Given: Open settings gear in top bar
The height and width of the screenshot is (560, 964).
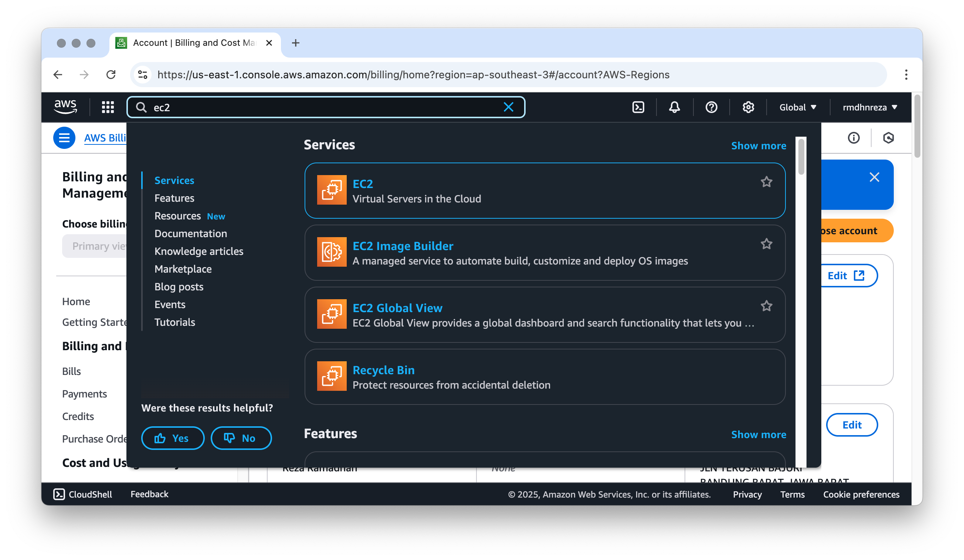Looking at the screenshot, I should coord(748,107).
